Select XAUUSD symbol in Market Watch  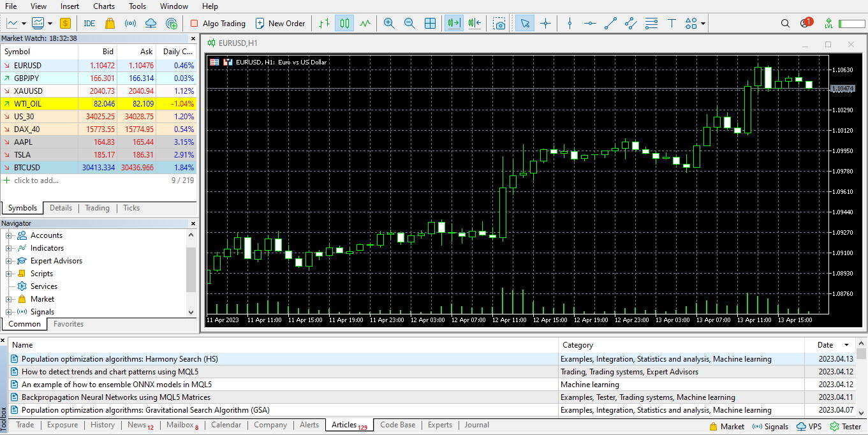pyautogui.click(x=99, y=91)
